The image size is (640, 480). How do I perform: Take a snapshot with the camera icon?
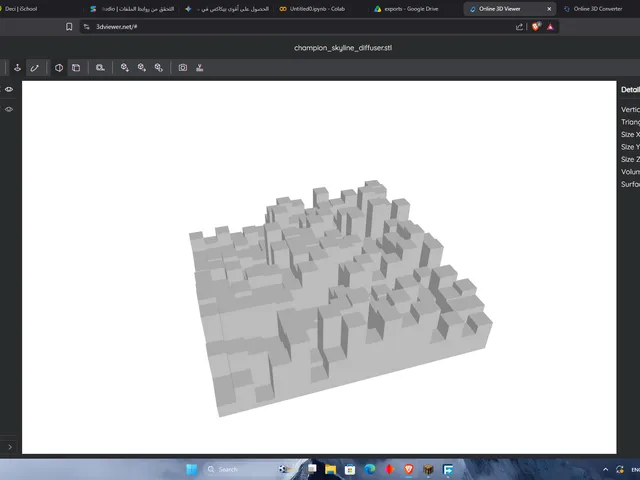(182, 68)
